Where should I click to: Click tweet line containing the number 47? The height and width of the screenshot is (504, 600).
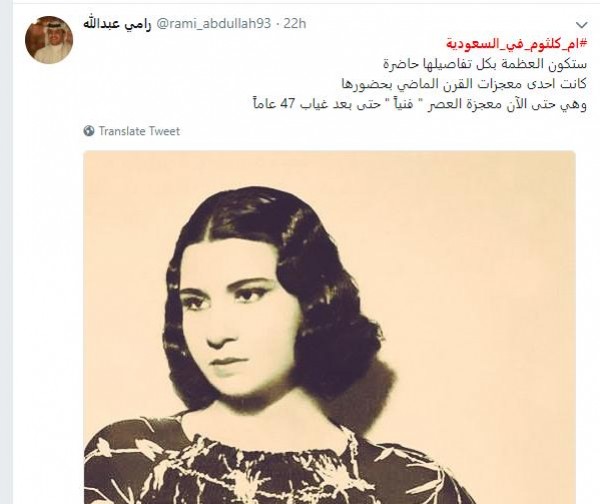pyautogui.click(x=420, y=104)
